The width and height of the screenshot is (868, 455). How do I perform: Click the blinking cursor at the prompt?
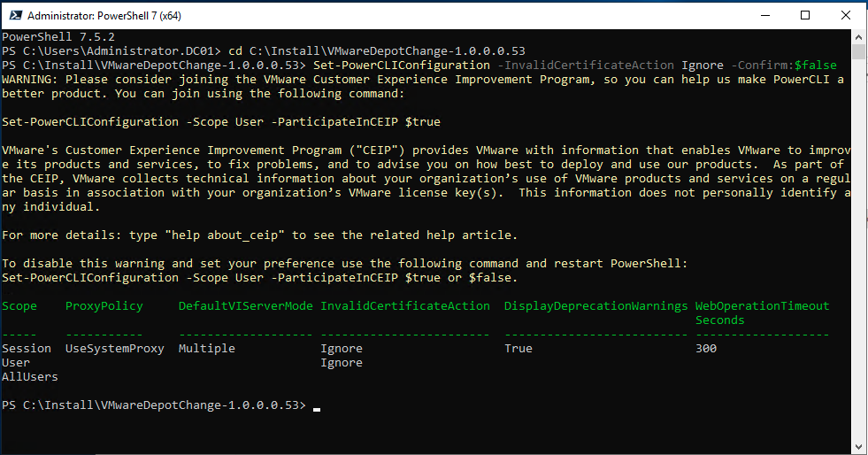coord(317,406)
